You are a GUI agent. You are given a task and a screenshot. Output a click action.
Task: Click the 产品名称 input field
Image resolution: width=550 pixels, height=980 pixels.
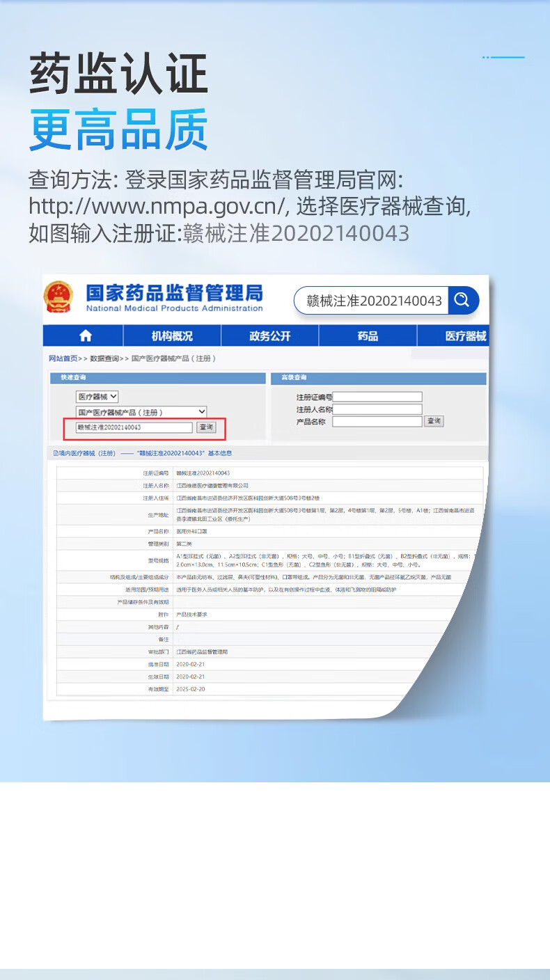pos(377,421)
